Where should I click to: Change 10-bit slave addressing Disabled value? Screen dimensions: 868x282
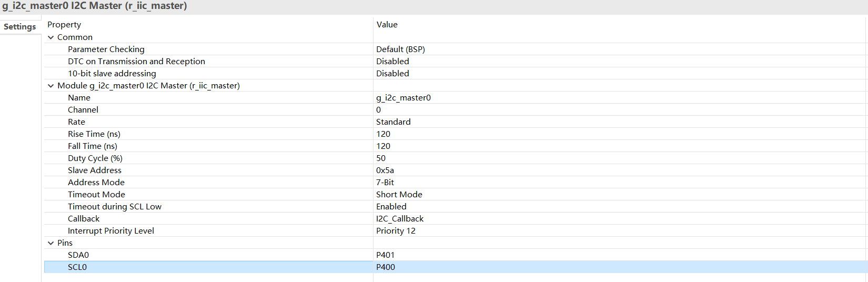[x=392, y=74]
